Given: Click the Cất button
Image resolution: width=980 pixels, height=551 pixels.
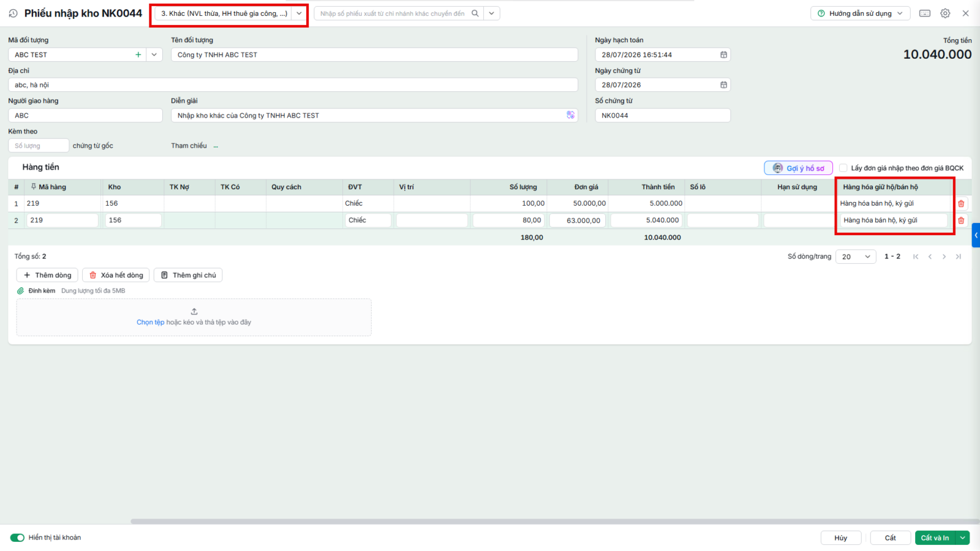Looking at the screenshot, I should click(x=891, y=538).
